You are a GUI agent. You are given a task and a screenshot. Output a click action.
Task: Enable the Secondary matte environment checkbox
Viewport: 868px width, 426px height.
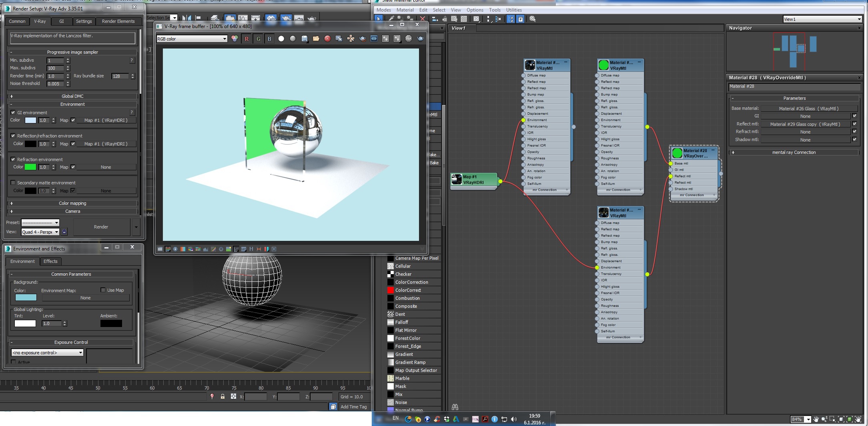(13, 183)
